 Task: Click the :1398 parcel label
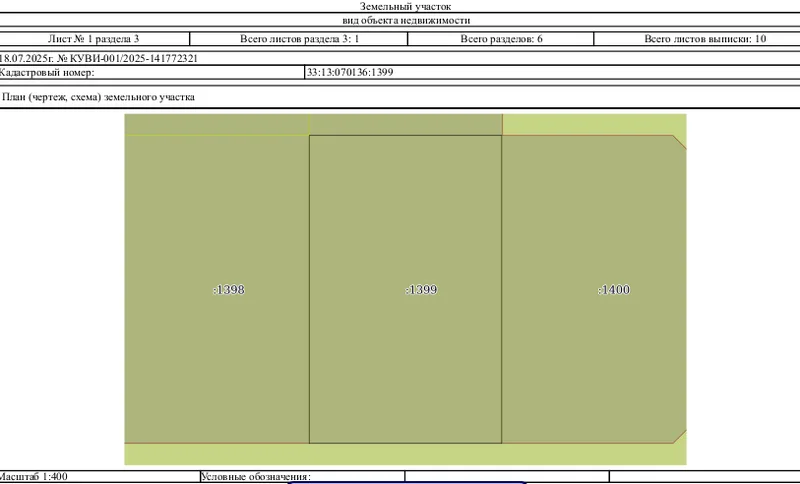[229, 290]
